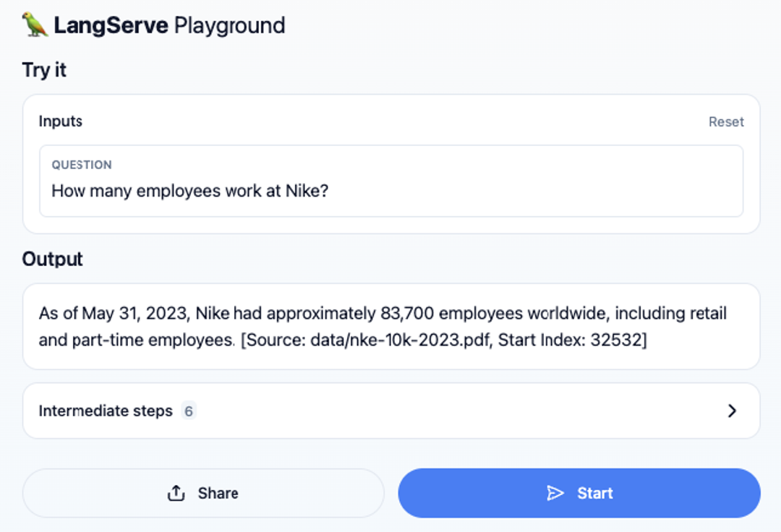
Task: Click the Reset text in the Inputs header
Action: pyautogui.click(x=726, y=121)
